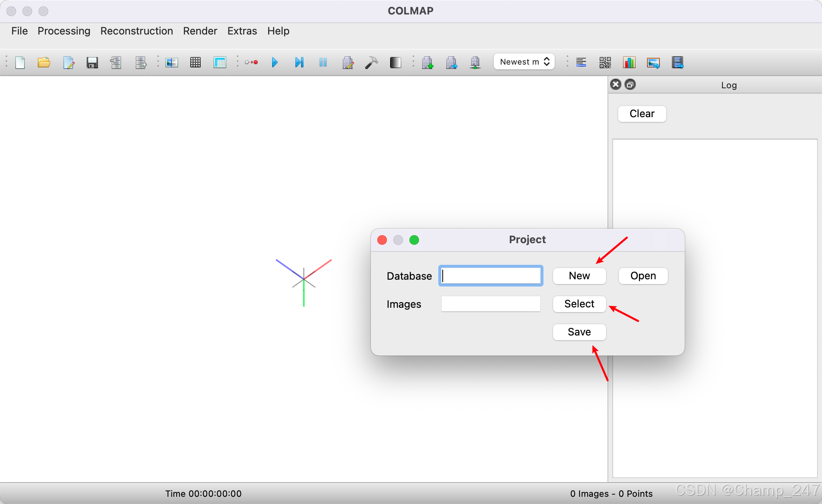Click the Pause reconstruction icon
This screenshot has width=822, height=504.
(x=323, y=63)
